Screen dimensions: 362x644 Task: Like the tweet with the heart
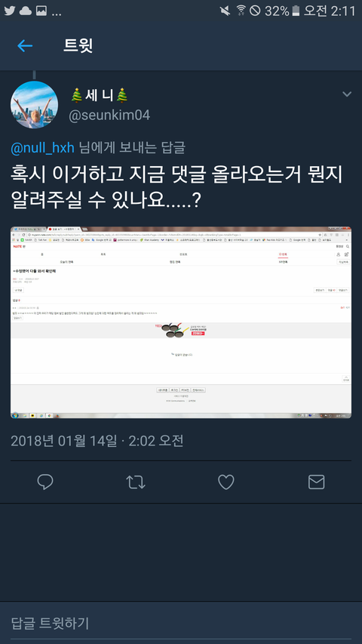pos(225,482)
